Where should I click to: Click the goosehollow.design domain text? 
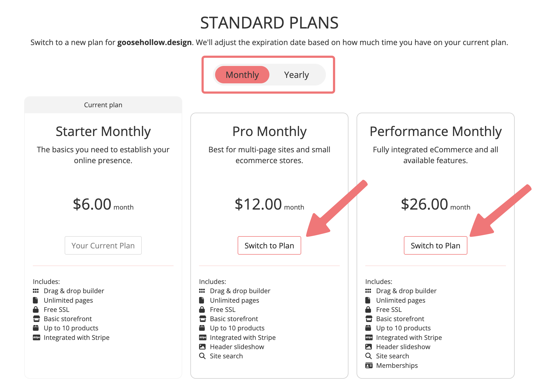pos(154,42)
